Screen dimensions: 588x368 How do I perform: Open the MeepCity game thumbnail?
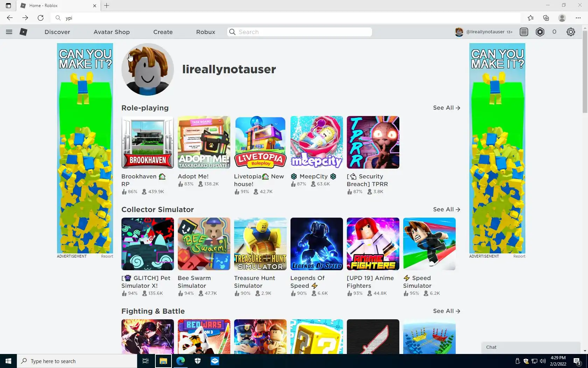[317, 142]
